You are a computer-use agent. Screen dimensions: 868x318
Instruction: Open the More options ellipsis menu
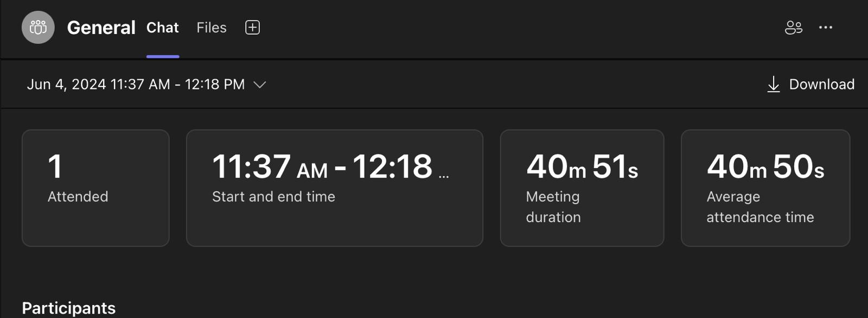click(825, 28)
